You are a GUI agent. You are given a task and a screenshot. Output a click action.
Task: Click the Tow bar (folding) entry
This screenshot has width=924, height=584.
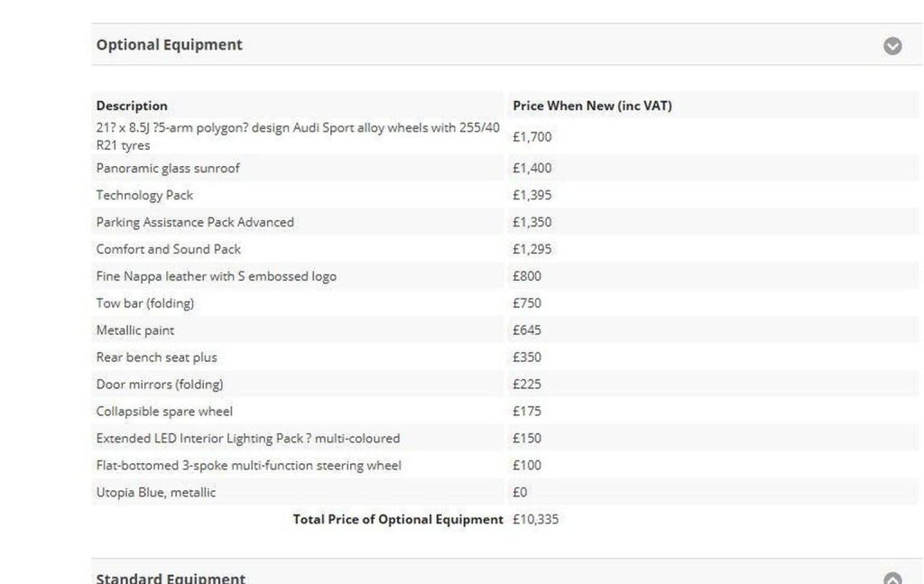click(145, 303)
